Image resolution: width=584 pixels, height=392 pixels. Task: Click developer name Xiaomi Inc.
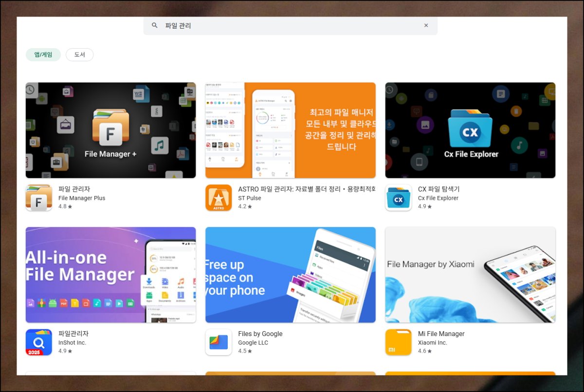point(432,342)
